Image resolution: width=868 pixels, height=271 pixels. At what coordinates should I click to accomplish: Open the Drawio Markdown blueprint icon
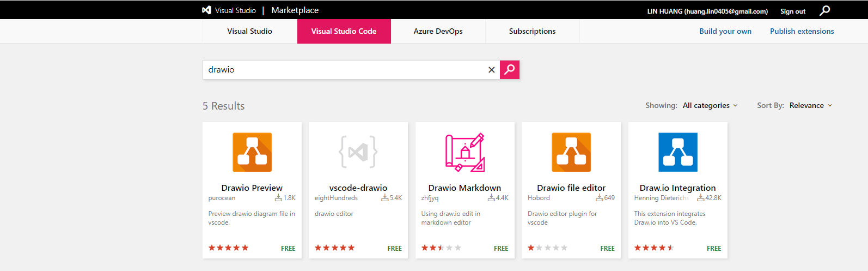pos(465,152)
